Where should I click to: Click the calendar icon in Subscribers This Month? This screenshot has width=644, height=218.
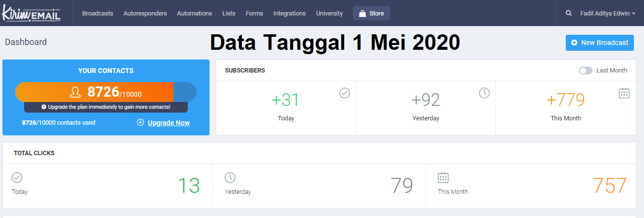pos(624,93)
